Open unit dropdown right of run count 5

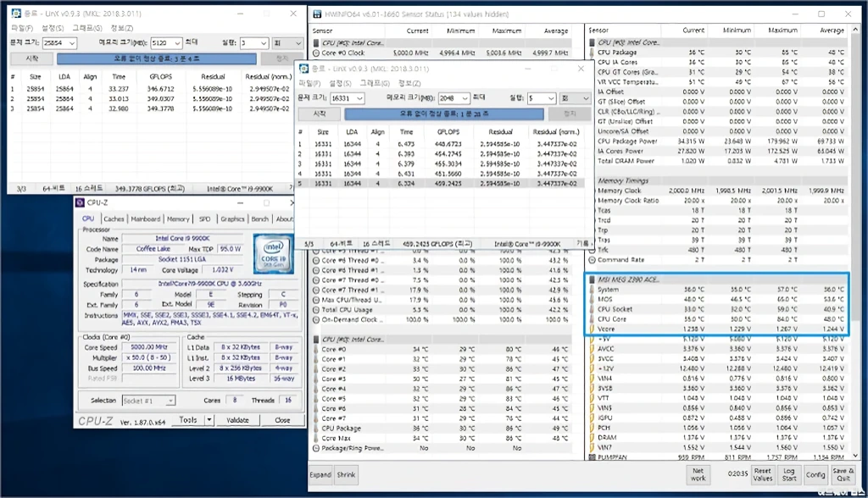click(x=576, y=98)
